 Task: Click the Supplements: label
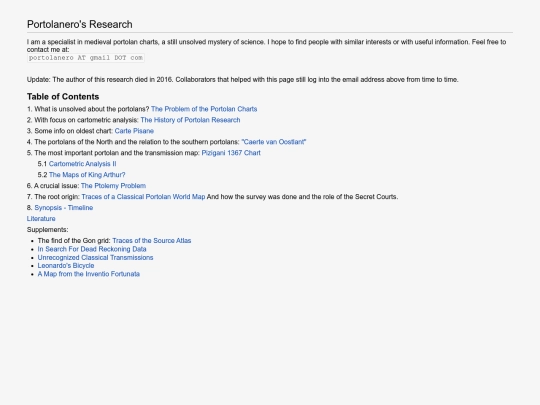click(x=48, y=230)
